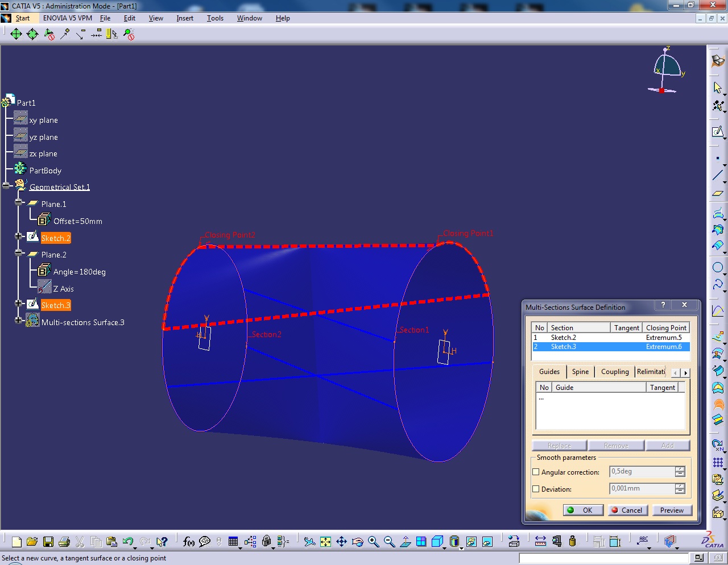Click the Sketcher icon in right toolbar
This screenshot has width=728, height=565.
718,132
